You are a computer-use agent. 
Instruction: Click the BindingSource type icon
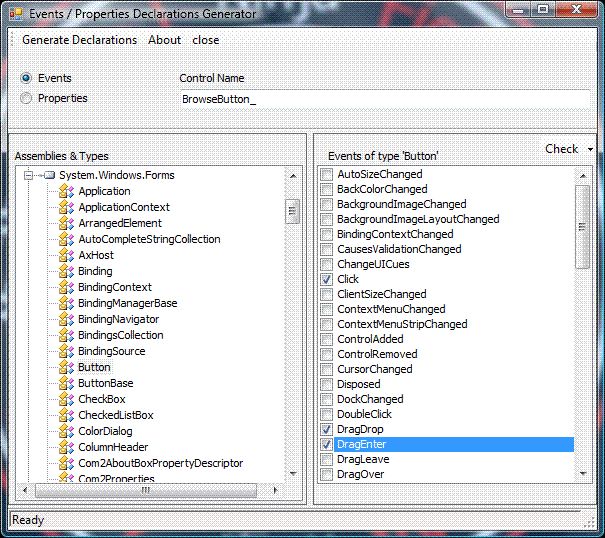tap(66, 352)
